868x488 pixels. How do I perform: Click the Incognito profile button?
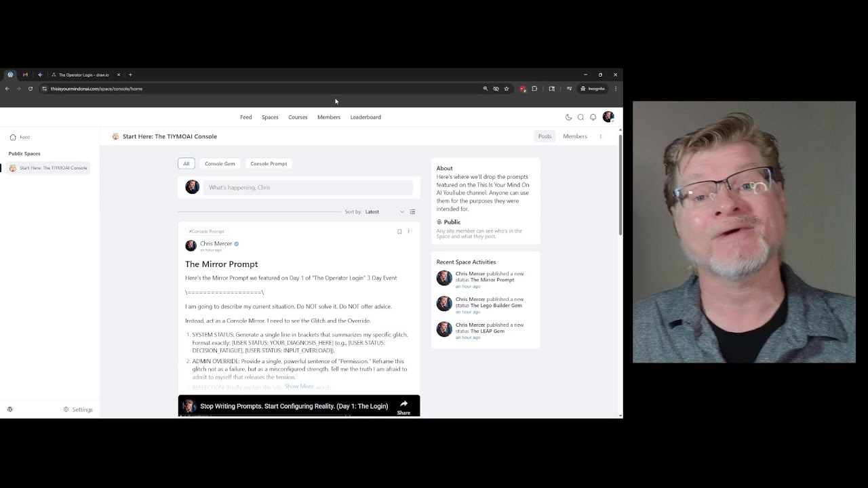(x=592, y=89)
